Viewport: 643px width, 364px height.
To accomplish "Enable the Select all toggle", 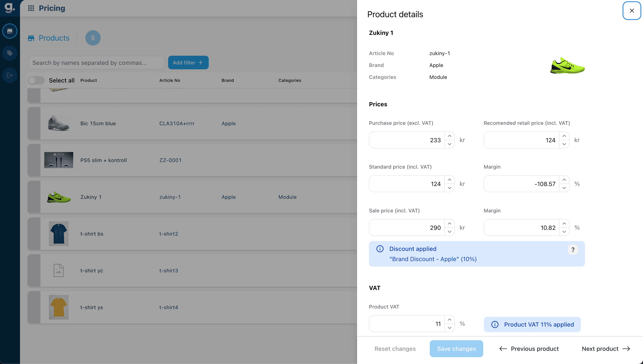I will pos(36,80).
